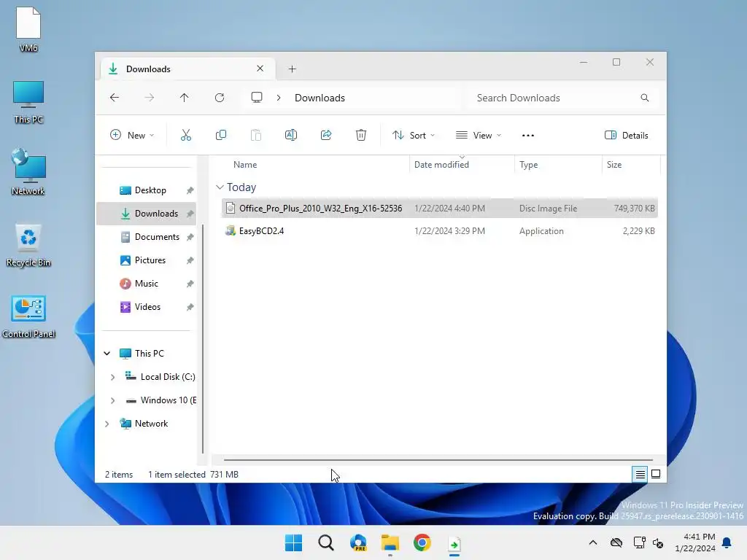Click the horizontal scrollbar in file list

[438, 460]
